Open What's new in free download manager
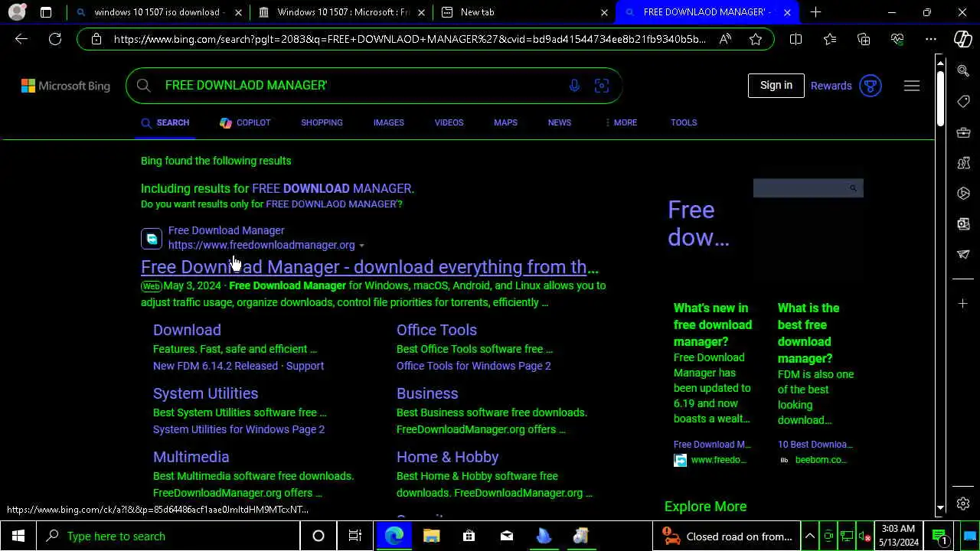 tap(713, 324)
